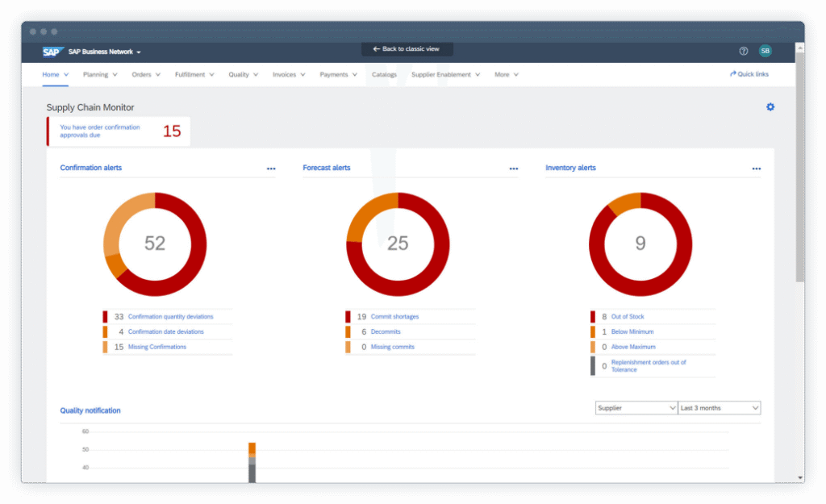Expand the SAP Business Network dropdown
This screenshot has height=504, width=826.
point(139,52)
